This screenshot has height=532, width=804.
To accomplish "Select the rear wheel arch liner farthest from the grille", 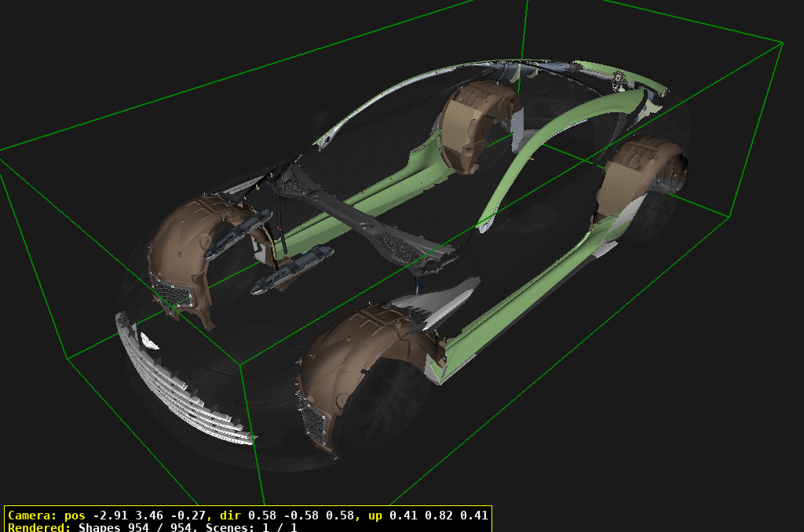I will coord(640,177).
